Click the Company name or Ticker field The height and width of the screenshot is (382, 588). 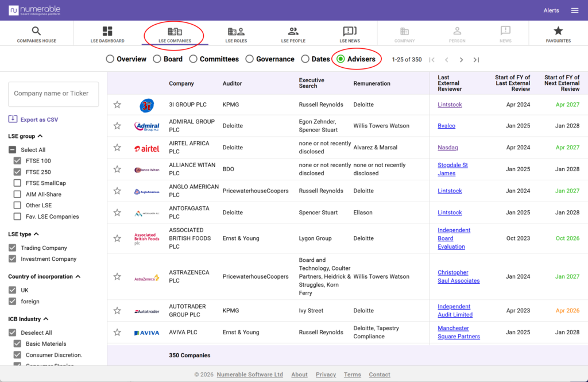coord(53,94)
